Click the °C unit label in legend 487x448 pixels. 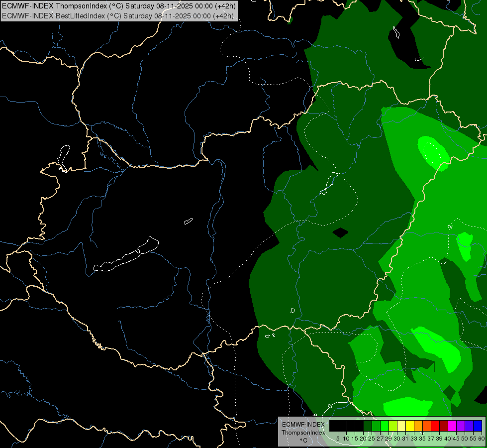tap(304, 441)
